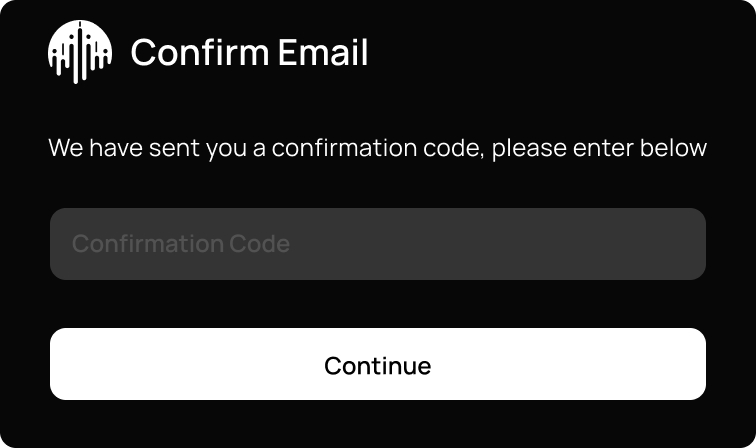The height and width of the screenshot is (448, 756).
Task: Focus the Confirmation Code input field
Action: [378, 244]
